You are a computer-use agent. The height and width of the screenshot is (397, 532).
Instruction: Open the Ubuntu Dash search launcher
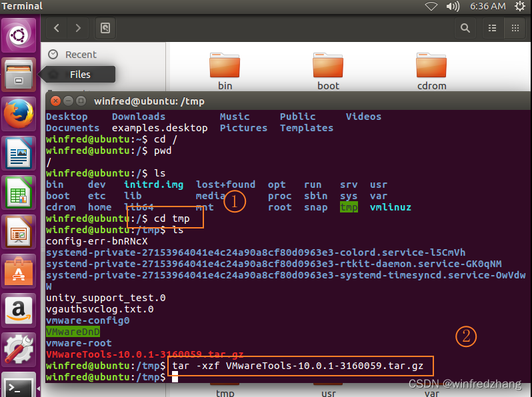coord(19,35)
